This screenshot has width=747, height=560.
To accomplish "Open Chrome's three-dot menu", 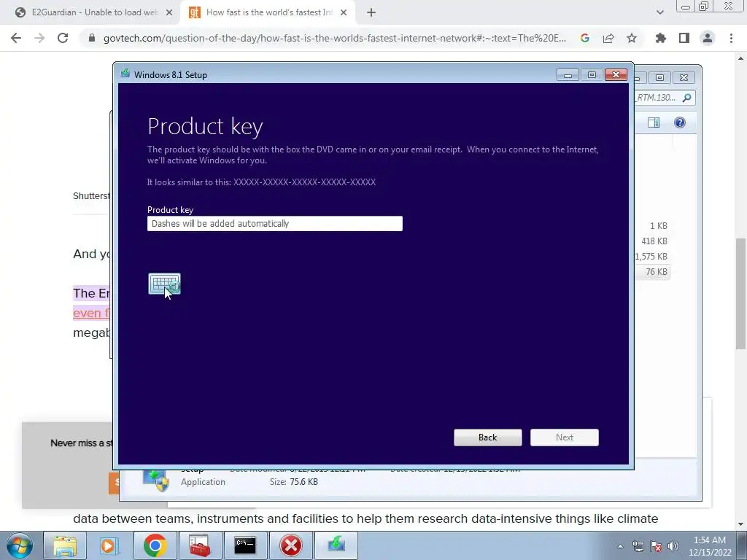I will pos(731,38).
